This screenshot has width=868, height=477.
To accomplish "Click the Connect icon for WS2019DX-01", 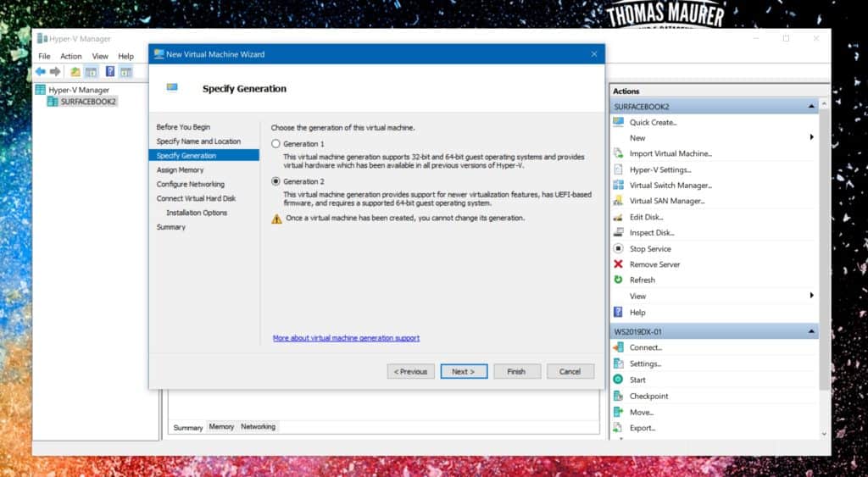I will (618, 347).
